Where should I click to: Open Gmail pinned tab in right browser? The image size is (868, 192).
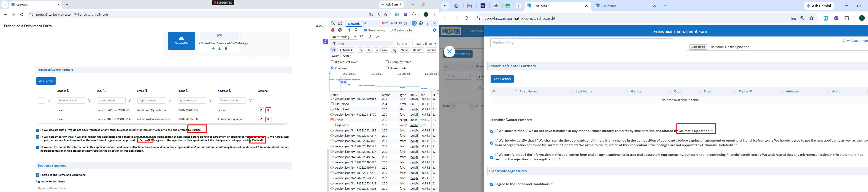tap(469, 6)
